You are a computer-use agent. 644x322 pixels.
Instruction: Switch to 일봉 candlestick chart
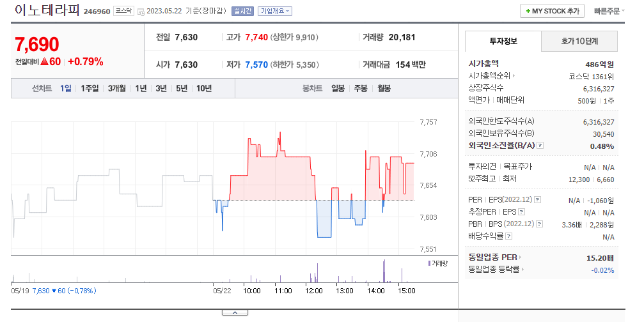click(x=338, y=88)
